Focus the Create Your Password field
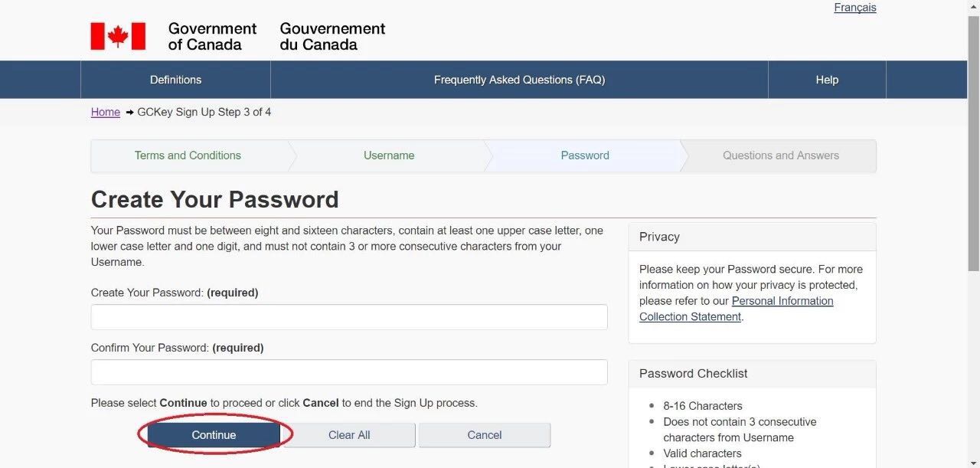The height and width of the screenshot is (468, 980). tap(349, 317)
